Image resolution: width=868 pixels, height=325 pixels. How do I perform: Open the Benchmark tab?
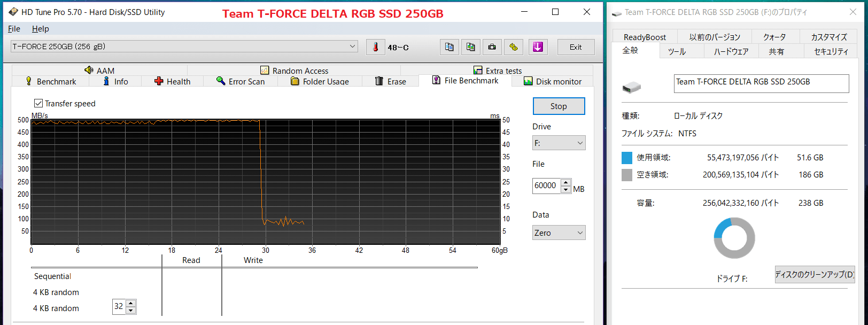(x=51, y=81)
